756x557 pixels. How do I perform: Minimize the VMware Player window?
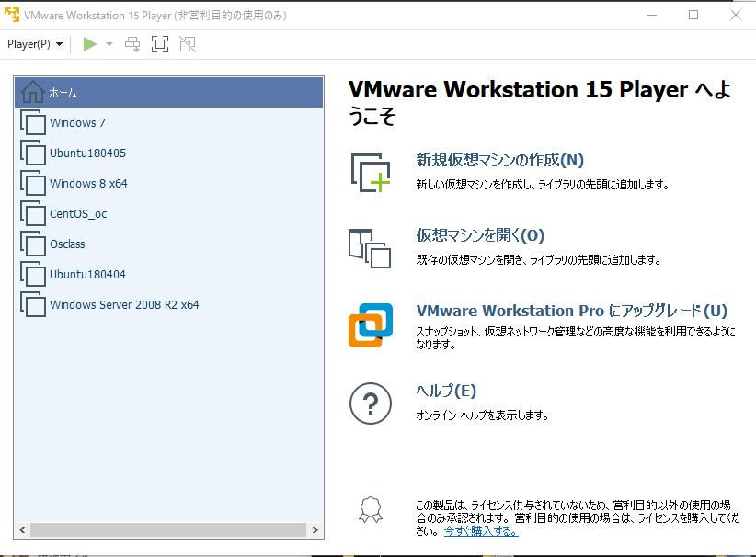pos(652,15)
